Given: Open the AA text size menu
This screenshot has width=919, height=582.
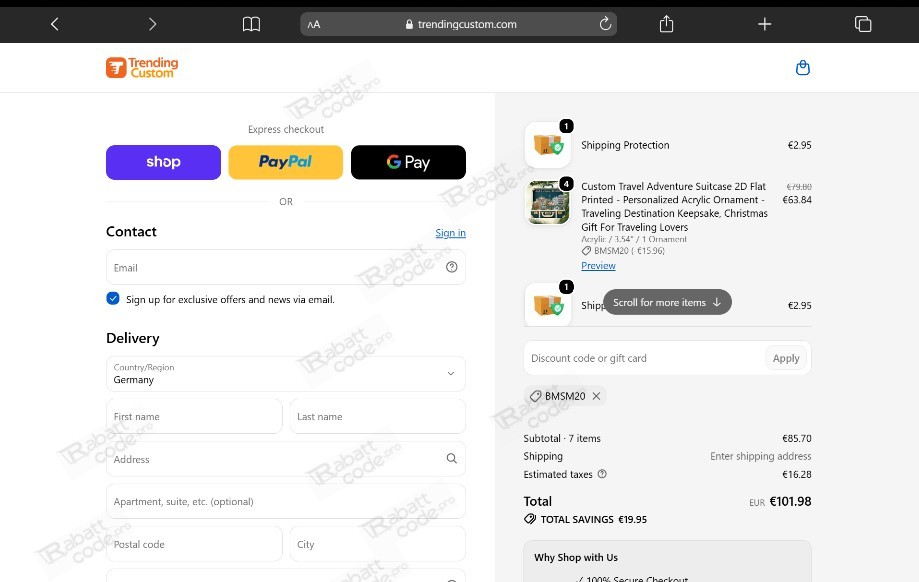Looking at the screenshot, I should 314,25.
